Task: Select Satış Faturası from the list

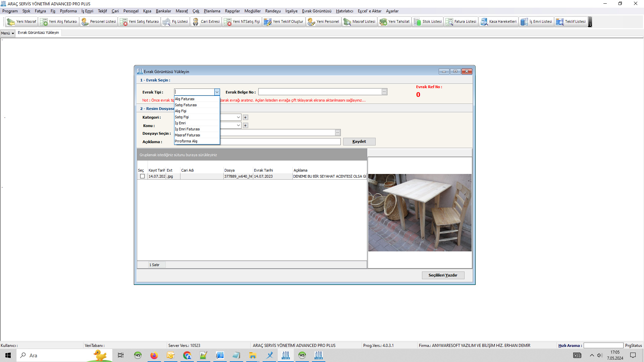Action: 197,105
